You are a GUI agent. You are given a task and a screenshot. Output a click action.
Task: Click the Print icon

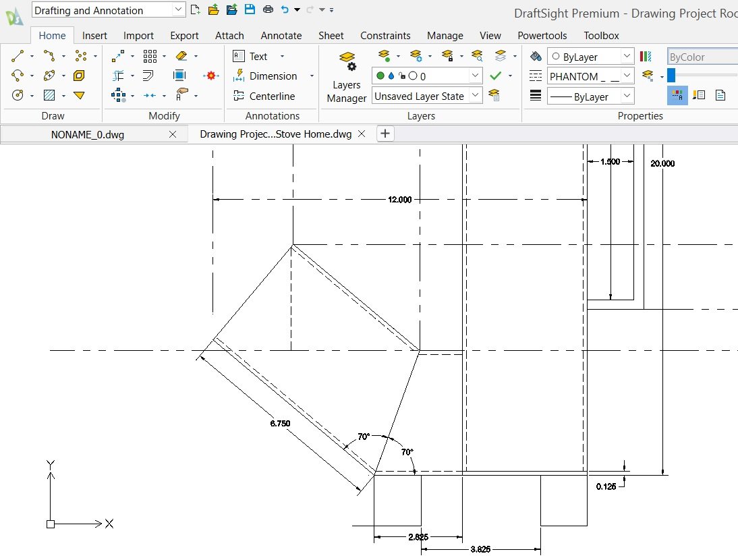[x=268, y=9]
